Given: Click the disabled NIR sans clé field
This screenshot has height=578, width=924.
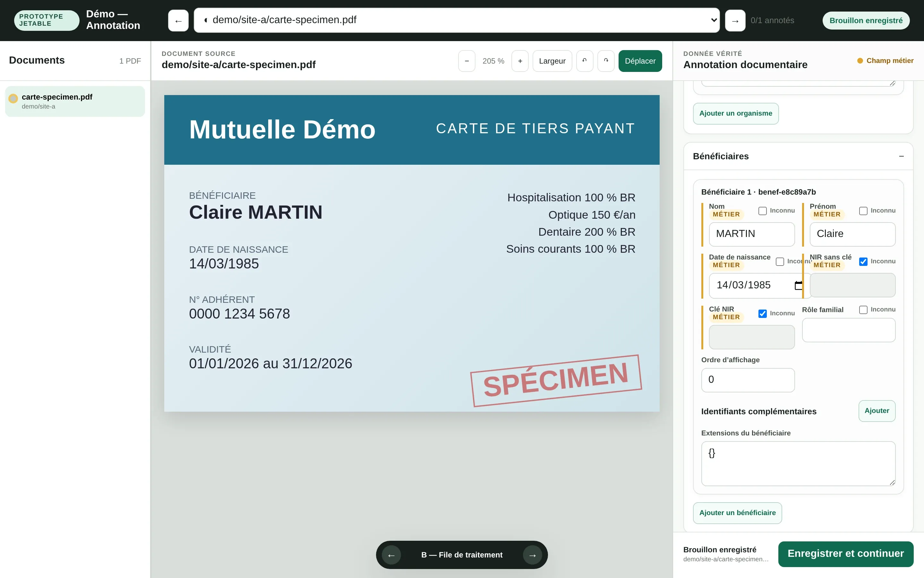Looking at the screenshot, I should (852, 285).
